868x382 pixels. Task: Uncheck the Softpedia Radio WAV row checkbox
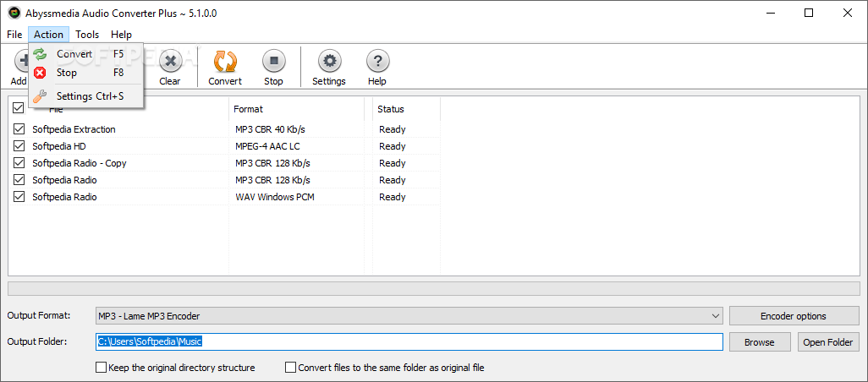tap(19, 197)
